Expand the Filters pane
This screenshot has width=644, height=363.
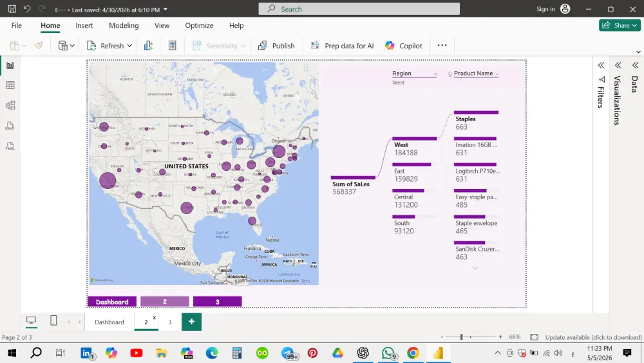(601, 65)
